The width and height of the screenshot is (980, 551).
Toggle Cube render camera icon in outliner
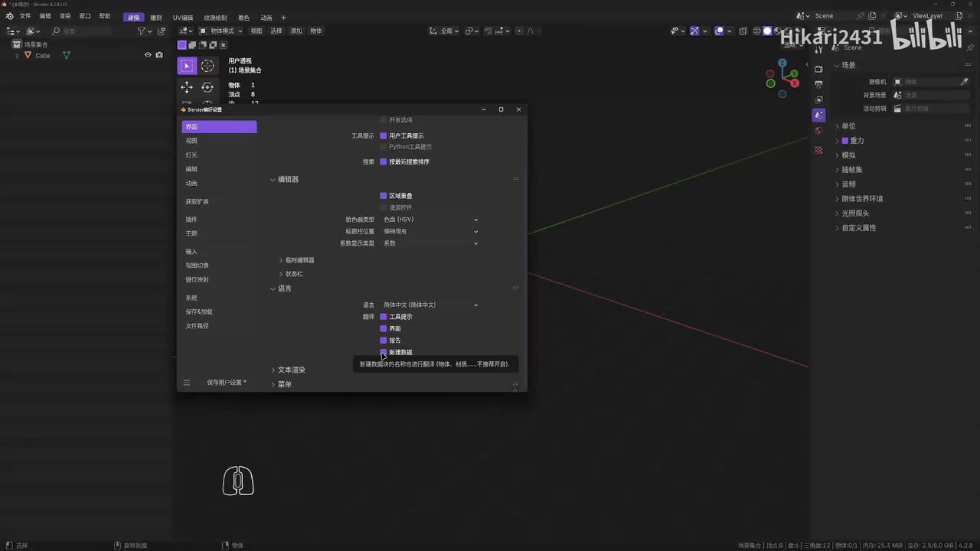[159, 55]
